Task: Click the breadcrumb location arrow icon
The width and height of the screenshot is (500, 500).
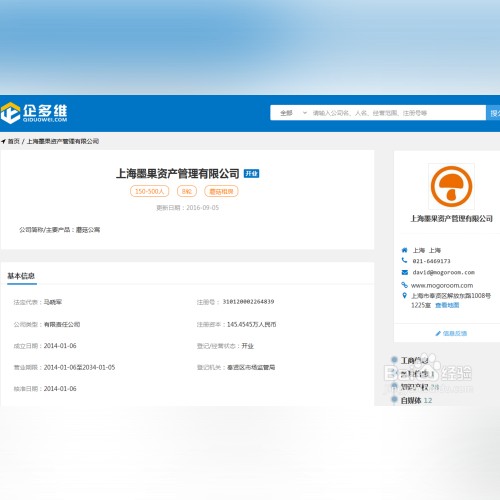Action: coord(3,142)
